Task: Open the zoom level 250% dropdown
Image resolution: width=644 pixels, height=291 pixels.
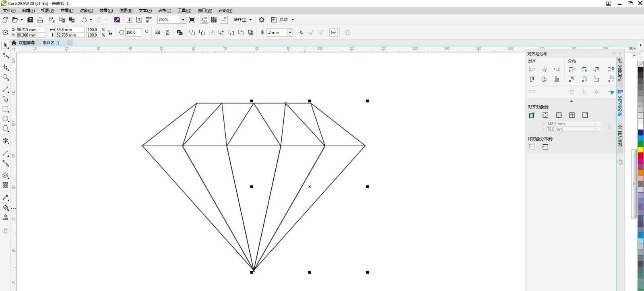Action: (183, 19)
